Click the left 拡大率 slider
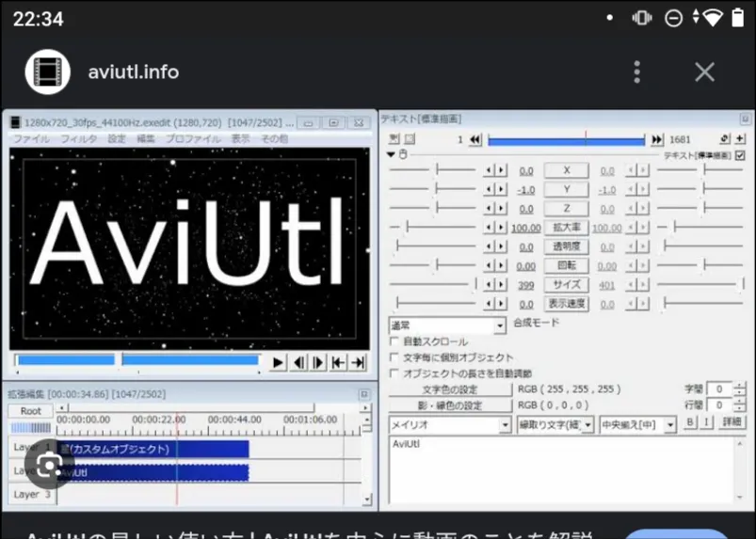Image resolution: width=756 pixels, height=539 pixels. [432, 227]
